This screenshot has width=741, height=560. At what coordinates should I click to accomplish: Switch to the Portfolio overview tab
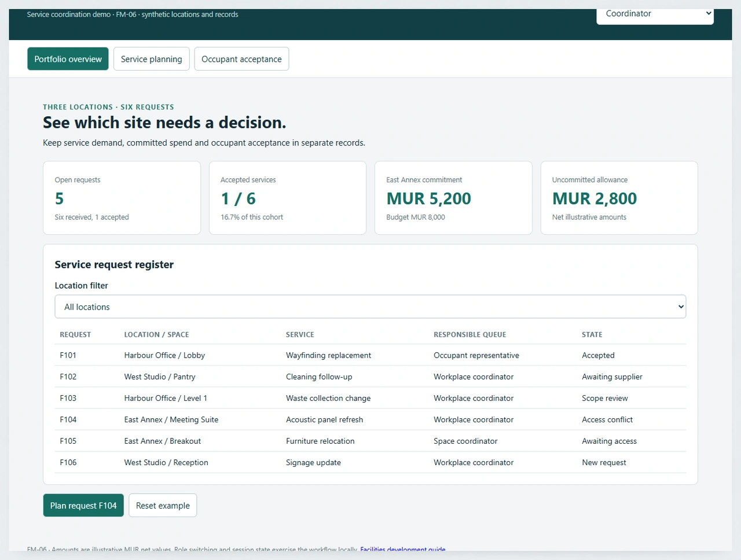coord(68,59)
